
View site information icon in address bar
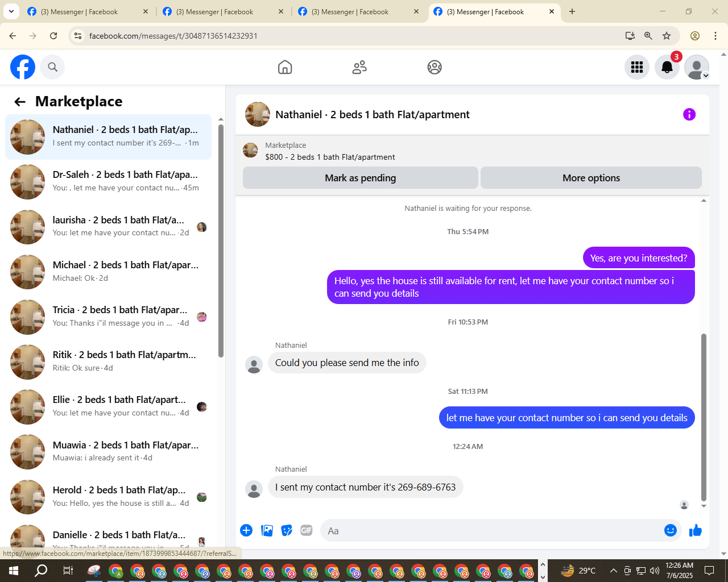[x=78, y=36]
